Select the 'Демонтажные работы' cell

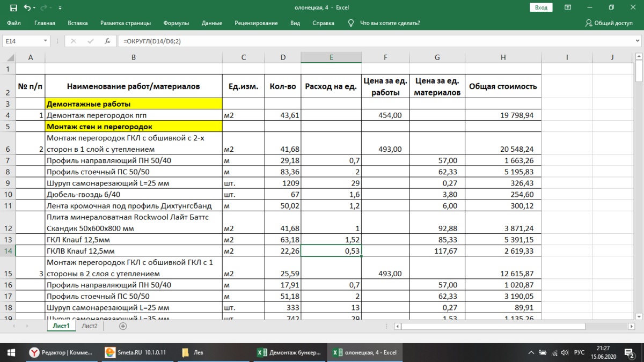(134, 104)
